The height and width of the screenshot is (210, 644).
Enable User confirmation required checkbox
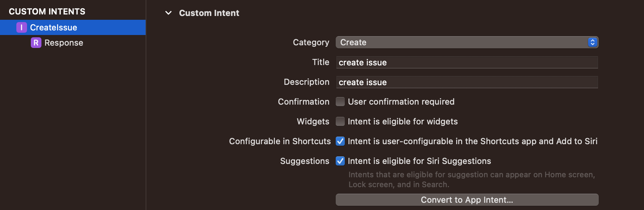tap(340, 102)
